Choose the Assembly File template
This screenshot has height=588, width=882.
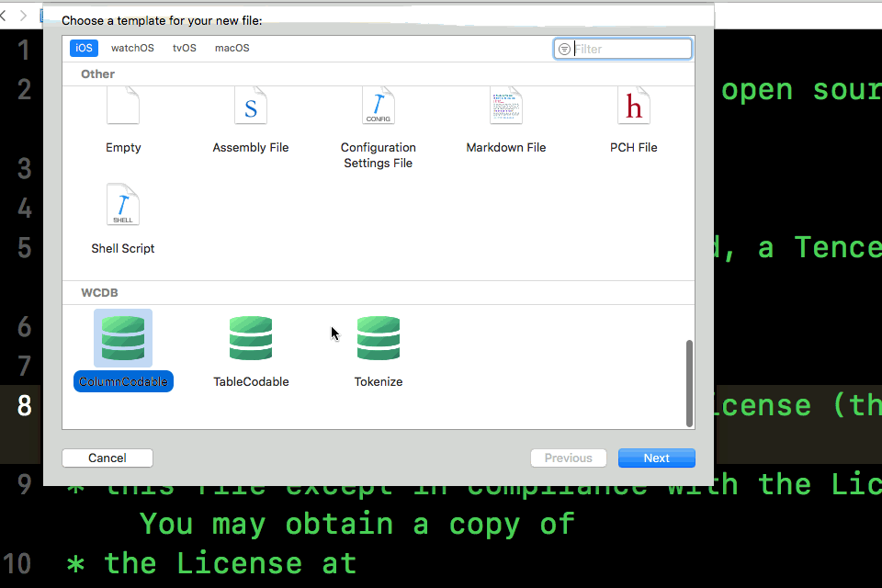pyautogui.click(x=251, y=107)
